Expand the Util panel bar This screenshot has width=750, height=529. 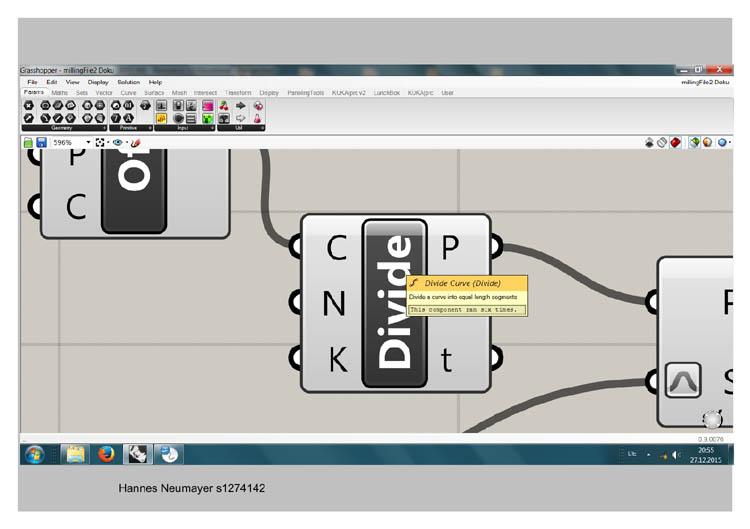[241, 128]
